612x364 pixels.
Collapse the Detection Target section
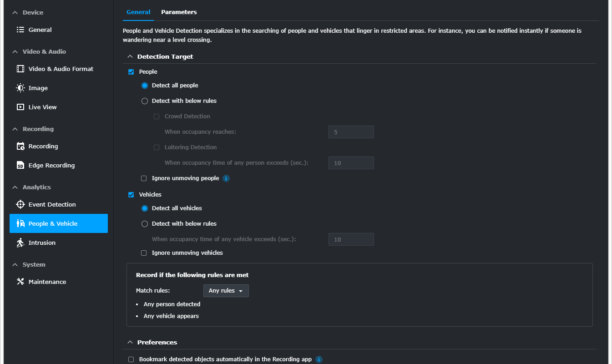[x=130, y=57]
